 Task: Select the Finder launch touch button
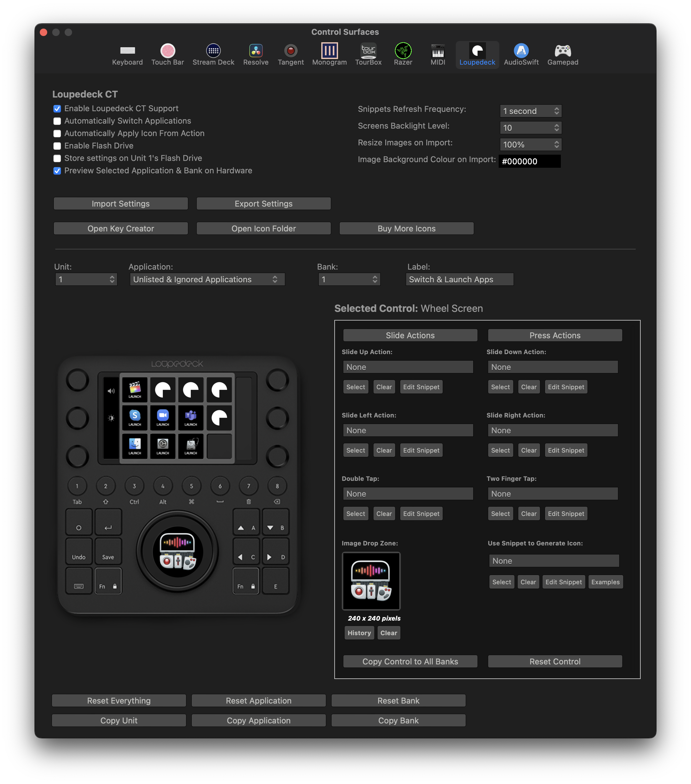[135, 446]
